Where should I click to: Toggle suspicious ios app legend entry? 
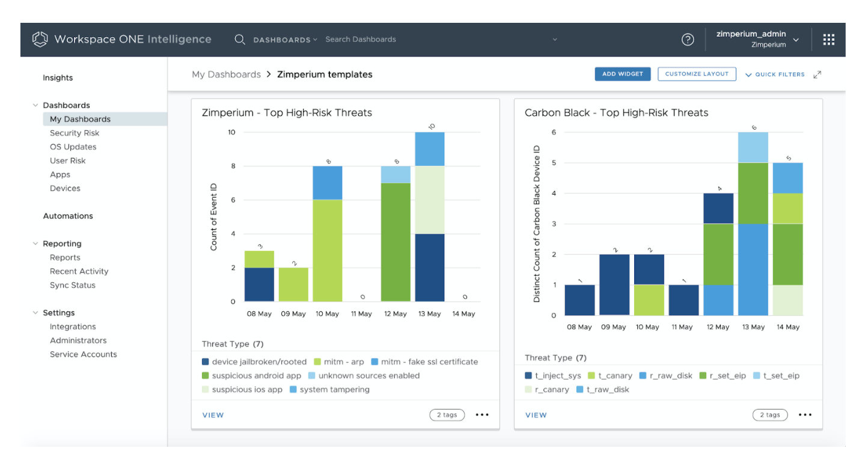click(x=242, y=390)
